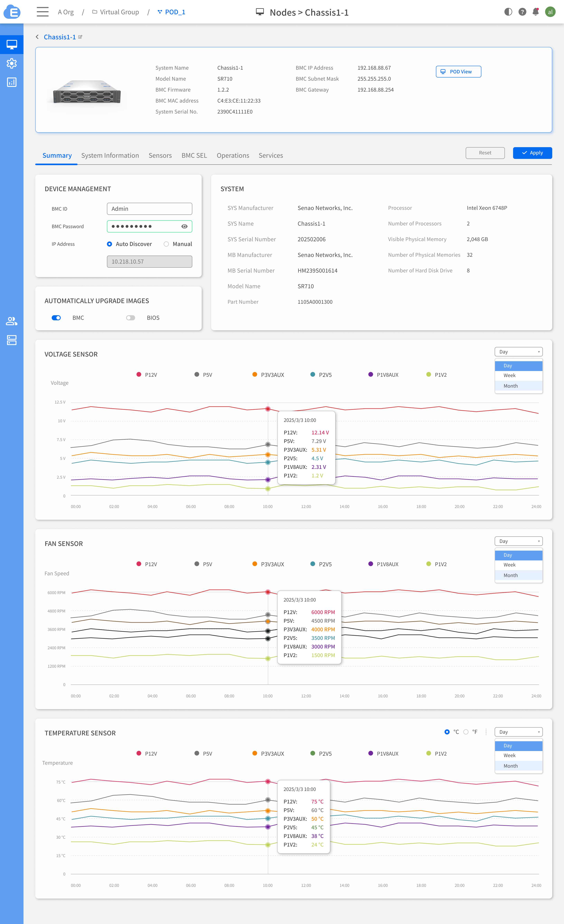564x924 pixels.
Task: Open users icon in left sidebar
Action: tap(12, 321)
